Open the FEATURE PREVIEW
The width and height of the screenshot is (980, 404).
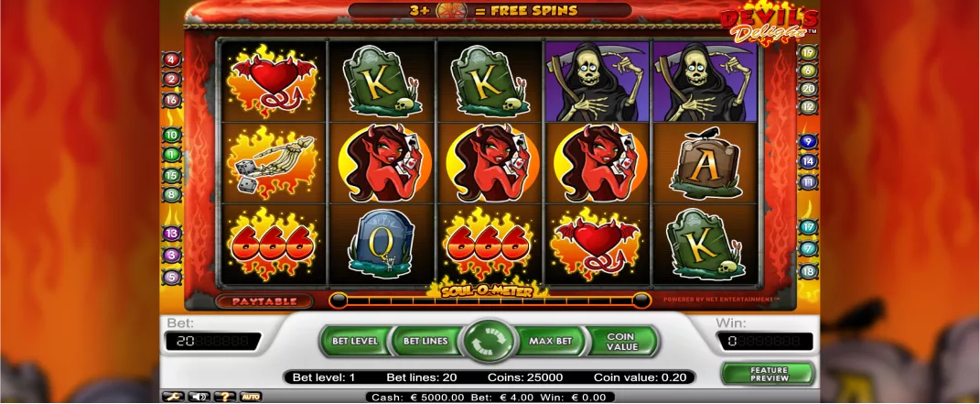coord(769,374)
